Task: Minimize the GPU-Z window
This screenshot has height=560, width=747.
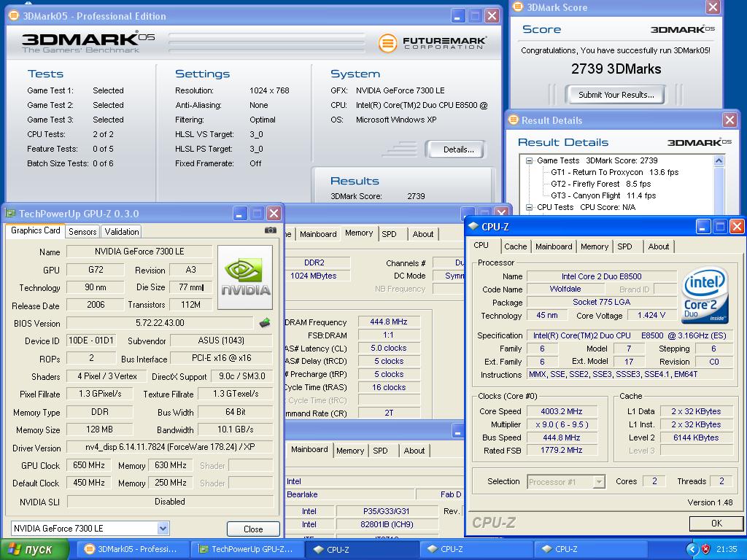Action: [240, 214]
